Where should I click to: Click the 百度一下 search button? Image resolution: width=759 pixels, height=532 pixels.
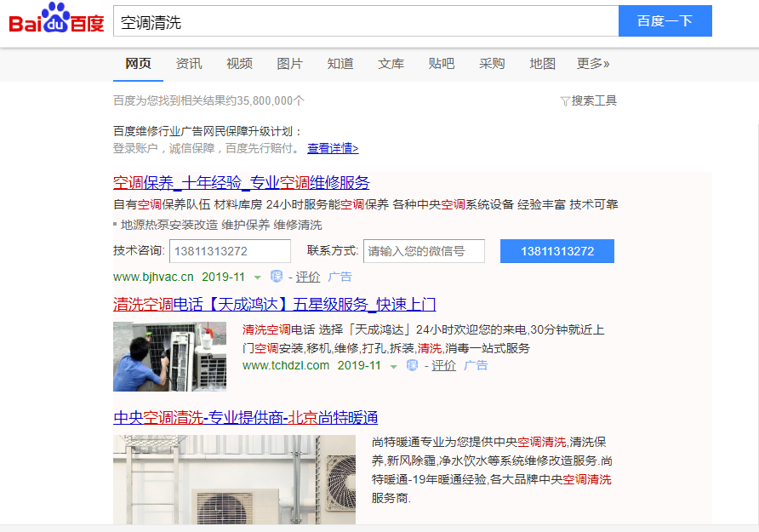click(665, 21)
